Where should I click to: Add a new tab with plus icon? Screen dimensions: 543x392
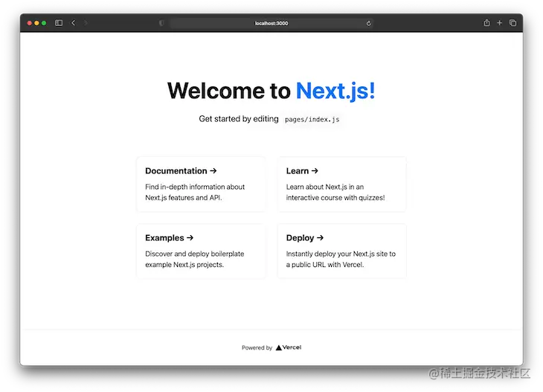click(x=499, y=23)
